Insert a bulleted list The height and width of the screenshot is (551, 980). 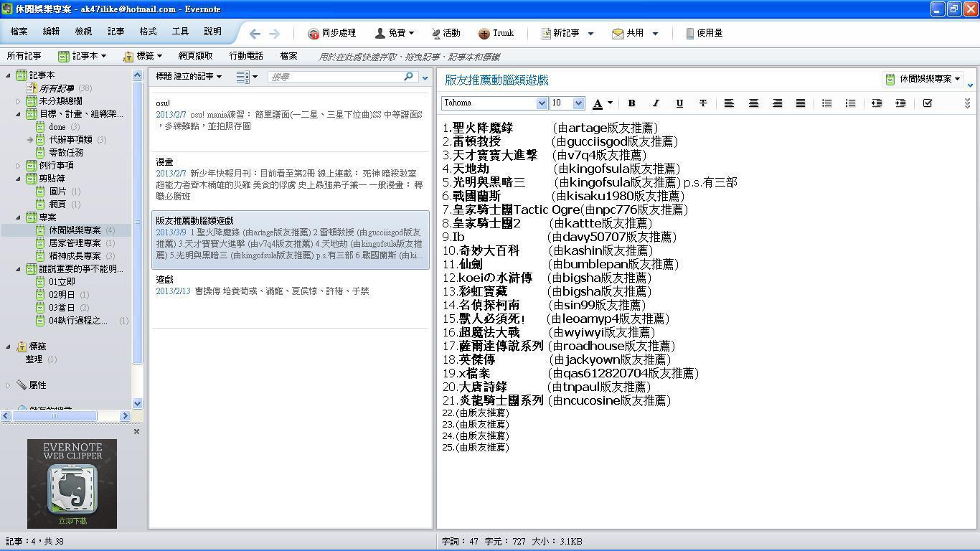[x=826, y=103]
